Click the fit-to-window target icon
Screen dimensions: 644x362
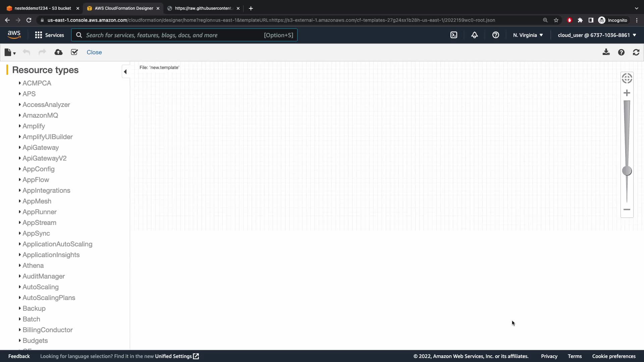[627, 78]
